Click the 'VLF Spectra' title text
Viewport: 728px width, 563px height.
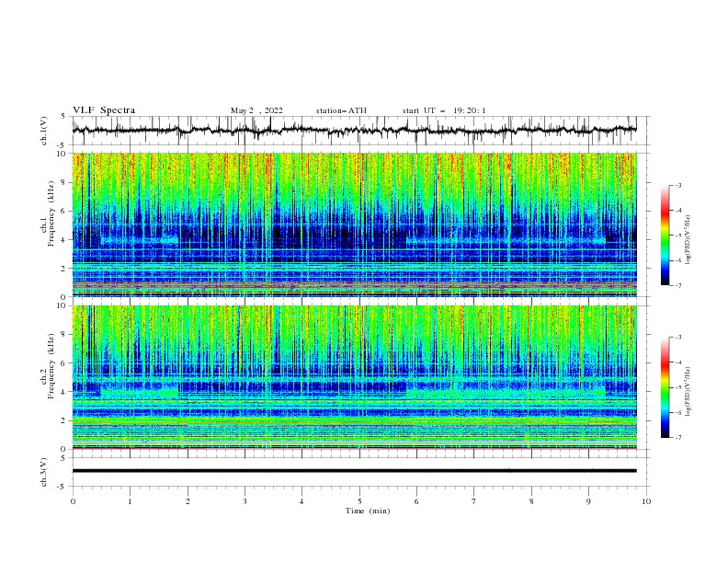104,110
